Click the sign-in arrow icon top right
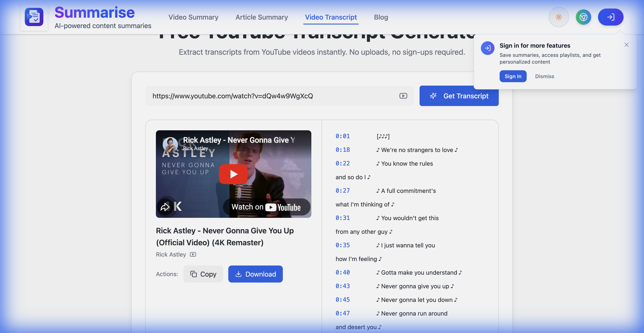644x333 pixels. (x=611, y=17)
